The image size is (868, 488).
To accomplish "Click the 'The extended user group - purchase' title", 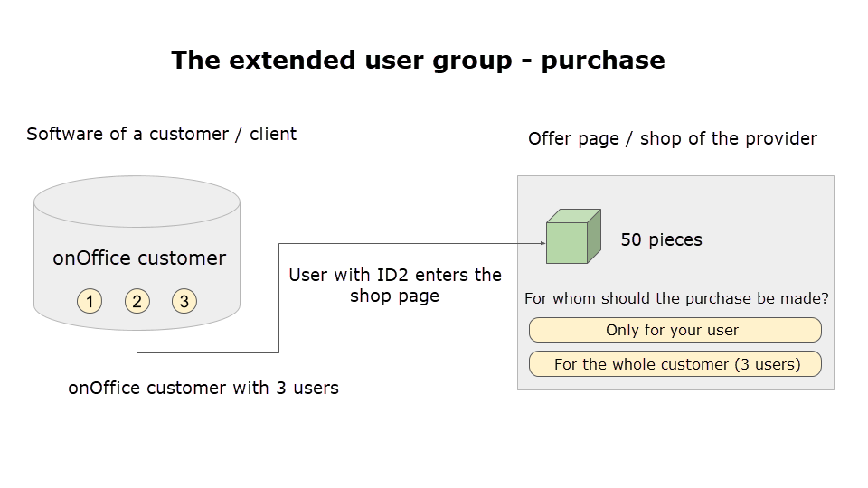I will click(x=418, y=61).
